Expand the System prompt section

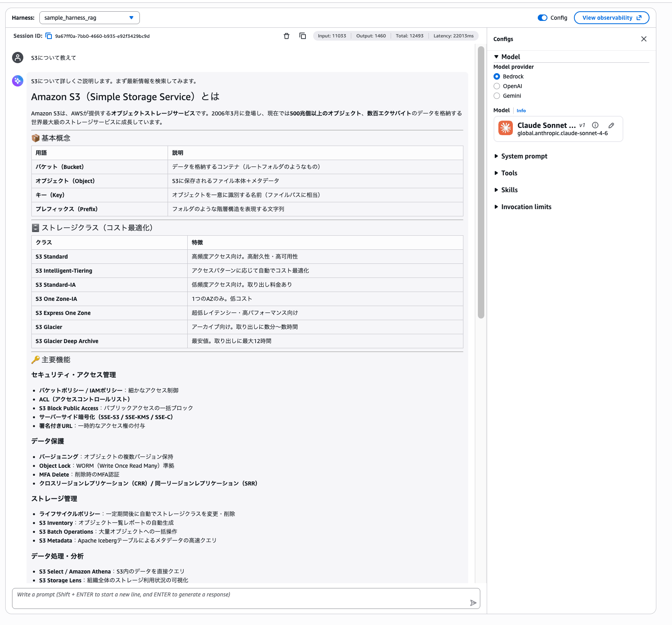click(521, 156)
